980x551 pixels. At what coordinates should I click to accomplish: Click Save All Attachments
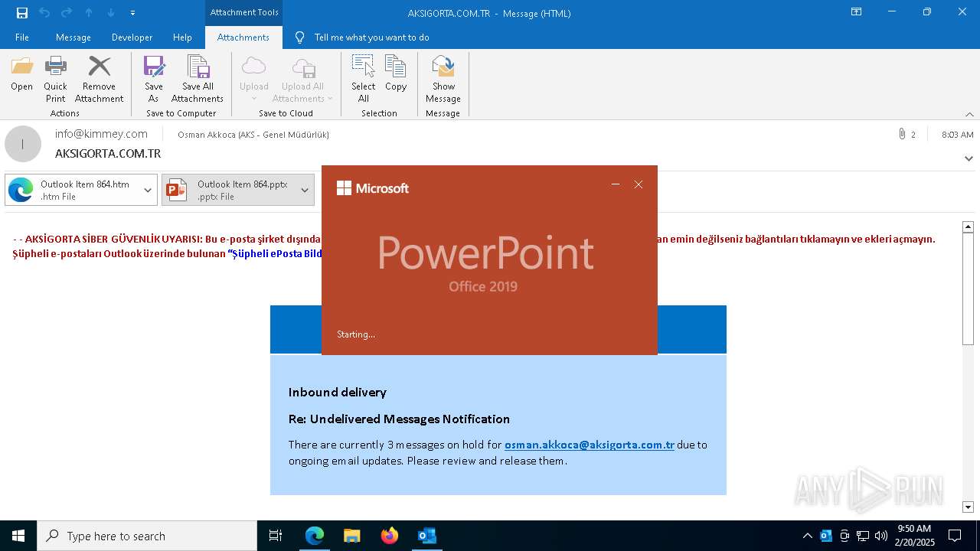[x=198, y=80]
